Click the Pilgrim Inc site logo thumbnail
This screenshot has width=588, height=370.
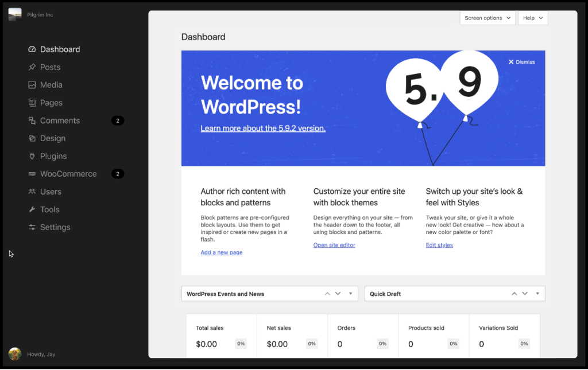(15, 14)
